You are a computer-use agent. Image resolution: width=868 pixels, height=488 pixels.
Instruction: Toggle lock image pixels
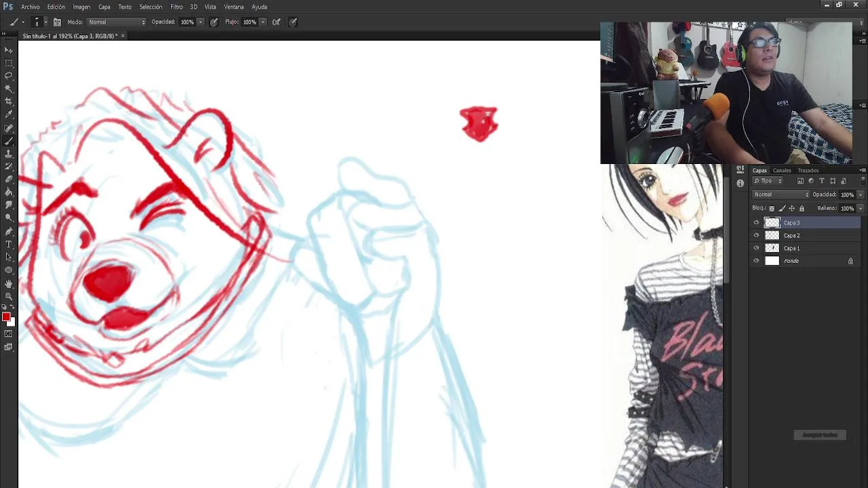click(782, 209)
